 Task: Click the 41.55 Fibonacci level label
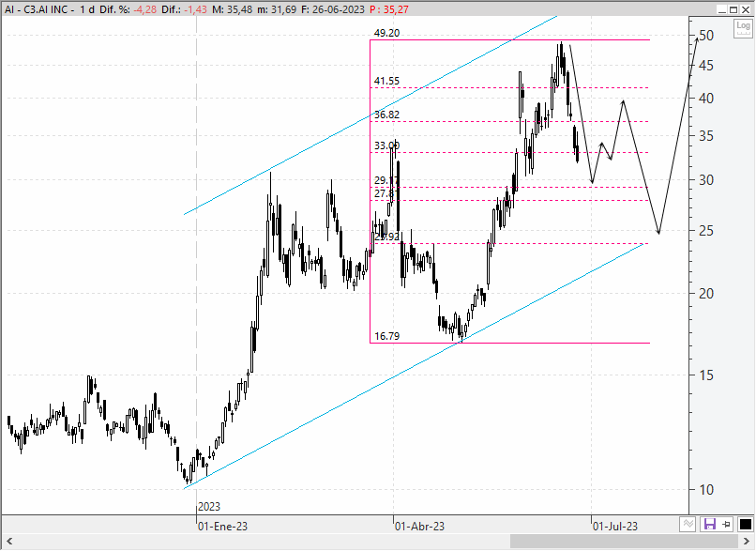[x=386, y=81]
